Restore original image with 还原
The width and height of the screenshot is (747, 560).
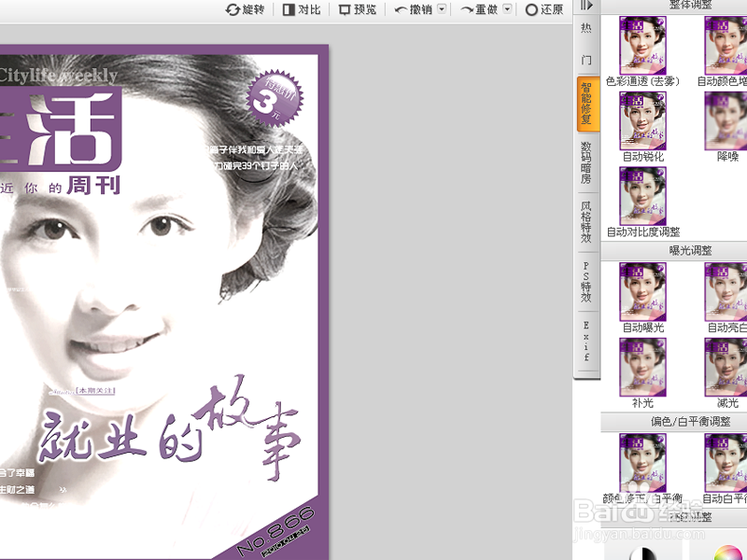(544, 9)
